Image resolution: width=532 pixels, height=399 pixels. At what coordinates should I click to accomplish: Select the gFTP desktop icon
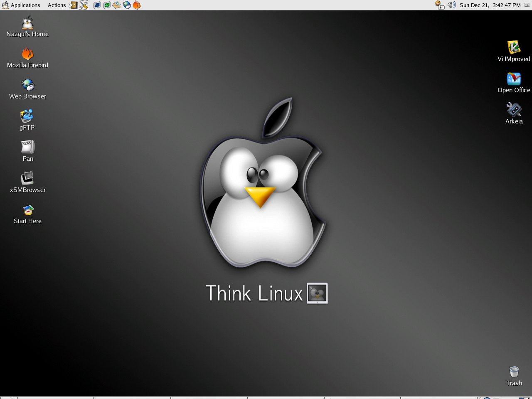tap(27, 116)
